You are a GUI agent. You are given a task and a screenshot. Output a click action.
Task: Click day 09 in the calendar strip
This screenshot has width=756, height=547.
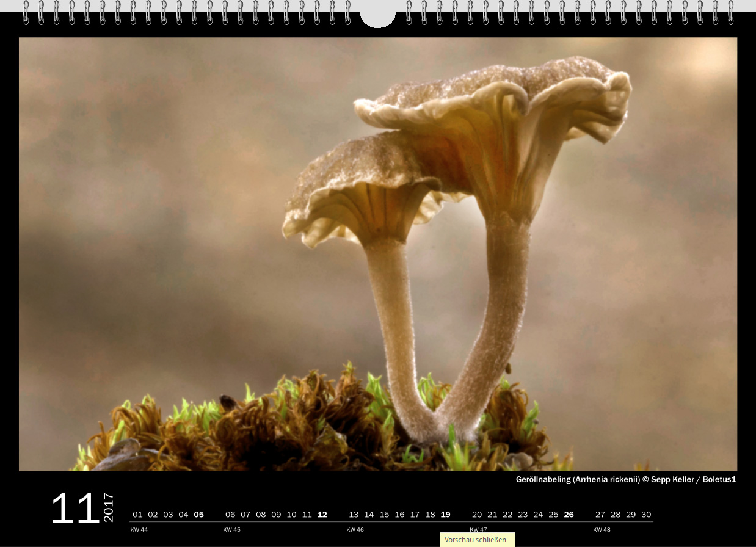(x=276, y=515)
